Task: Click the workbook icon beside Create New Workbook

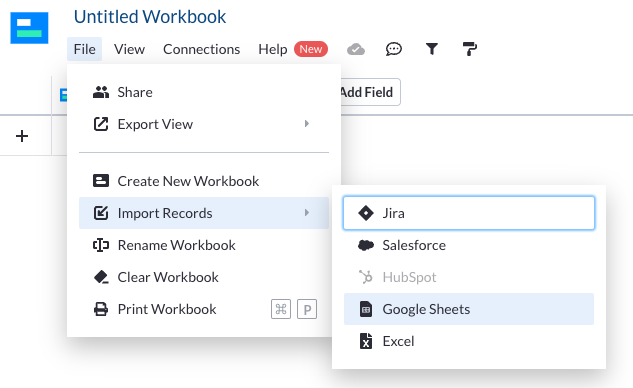Action: (x=101, y=181)
